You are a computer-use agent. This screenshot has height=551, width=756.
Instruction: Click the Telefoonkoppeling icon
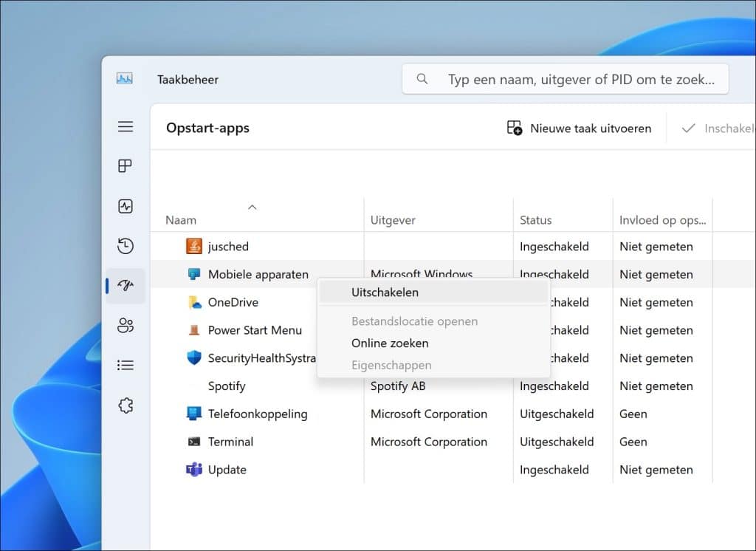[194, 414]
